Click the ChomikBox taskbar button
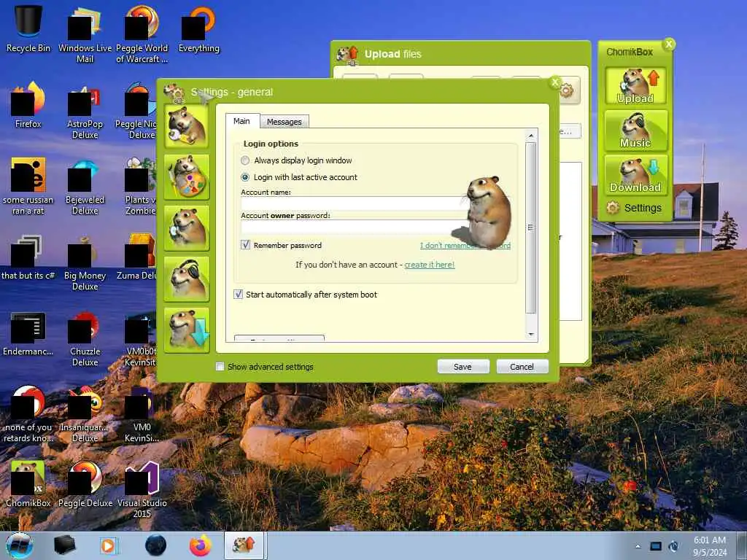 point(244,545)
